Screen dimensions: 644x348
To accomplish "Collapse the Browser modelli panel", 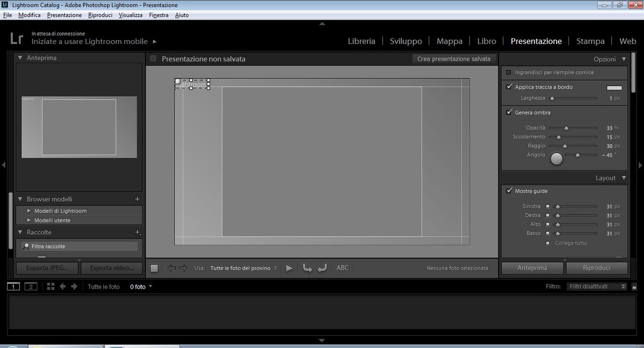I will [x=20, y=199].
